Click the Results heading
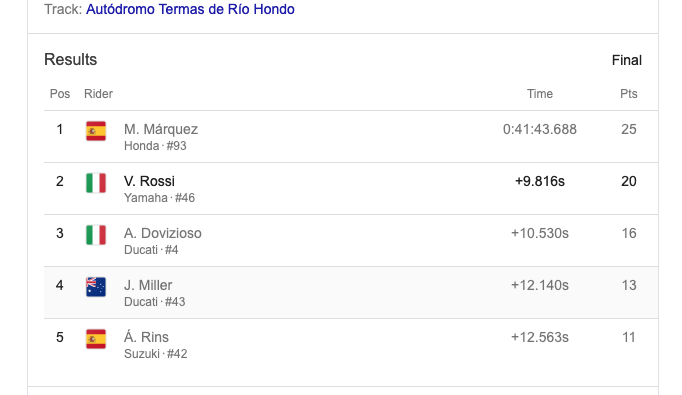 click(70, 60)
